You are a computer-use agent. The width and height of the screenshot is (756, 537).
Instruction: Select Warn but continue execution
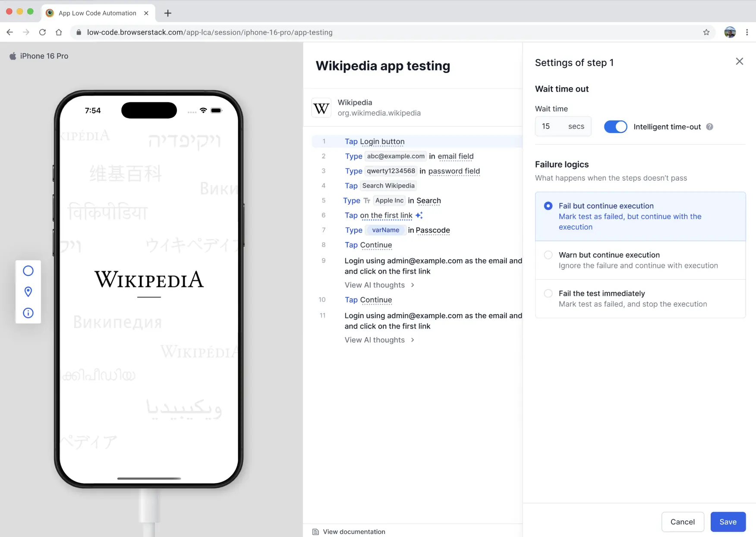[548, 255]
